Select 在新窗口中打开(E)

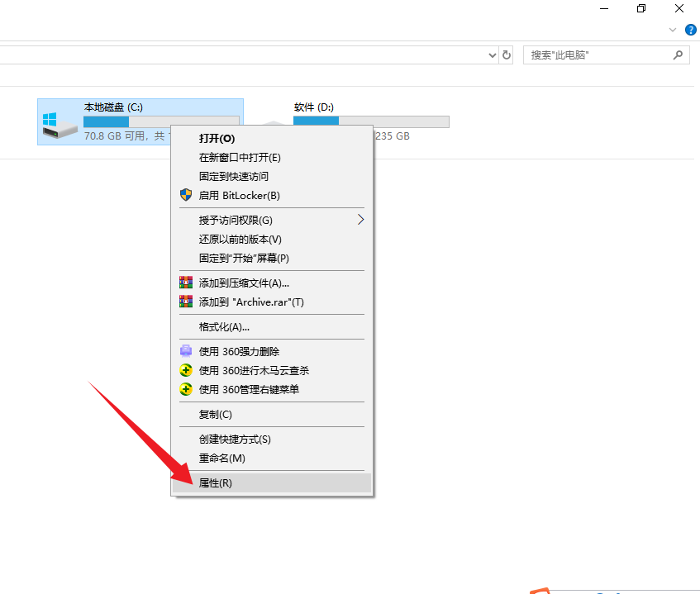tap(272, 158)
